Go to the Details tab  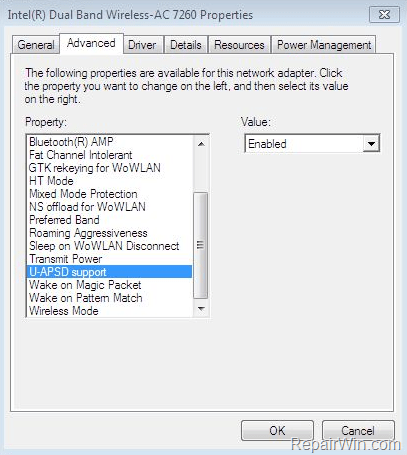(186, 45)
